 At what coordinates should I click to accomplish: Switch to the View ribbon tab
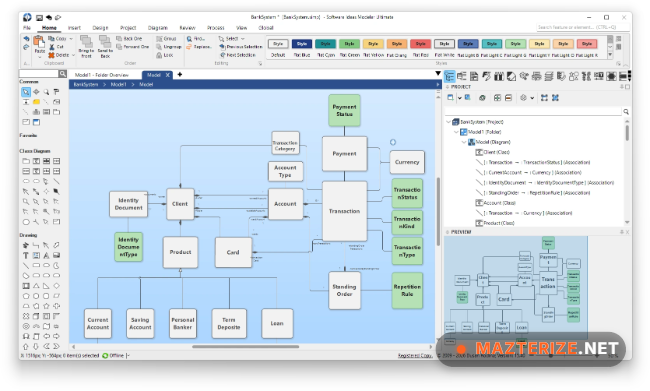[242, 28]
